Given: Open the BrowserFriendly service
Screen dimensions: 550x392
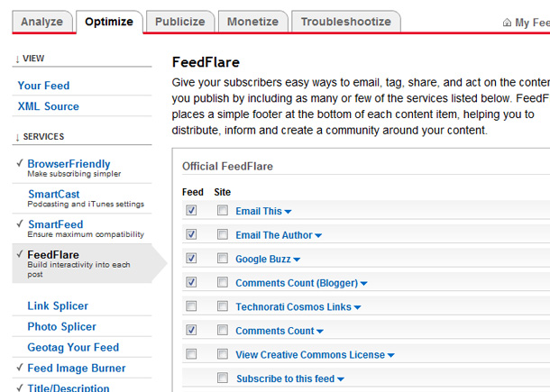Looking at the screenshot, I should [69, 164].
